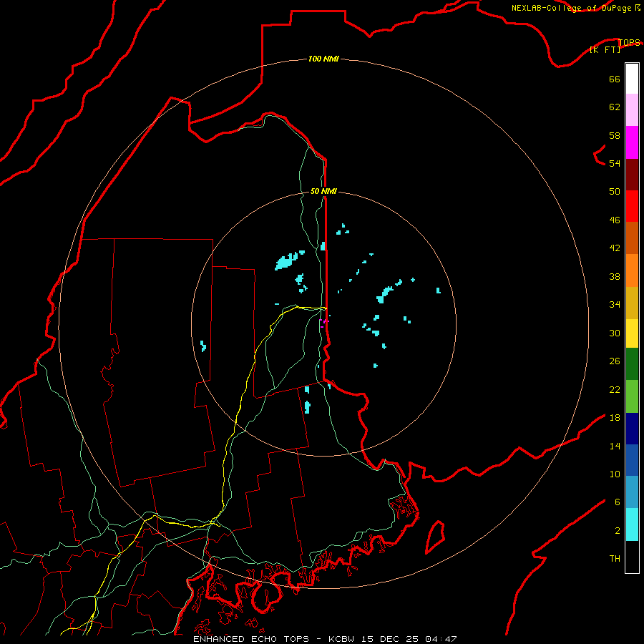Viewport: 644px width, 644px height.
Task: Click the '04:47' timestamp
Action: tap(441, 639)
